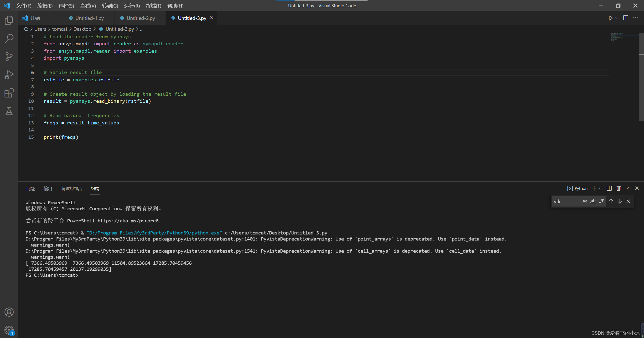Open the 终端(T) menu
The height and width of the screenshot is (338, 644).
coord(153,6)
